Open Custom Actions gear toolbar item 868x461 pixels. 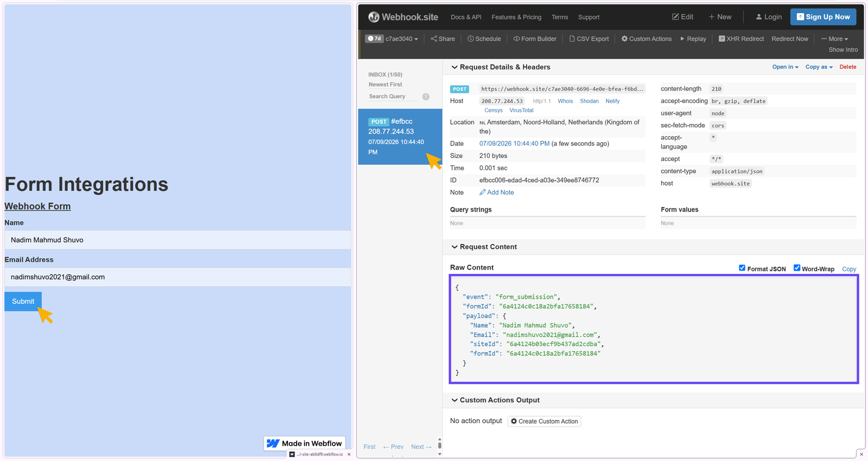(x=646, y=39)
